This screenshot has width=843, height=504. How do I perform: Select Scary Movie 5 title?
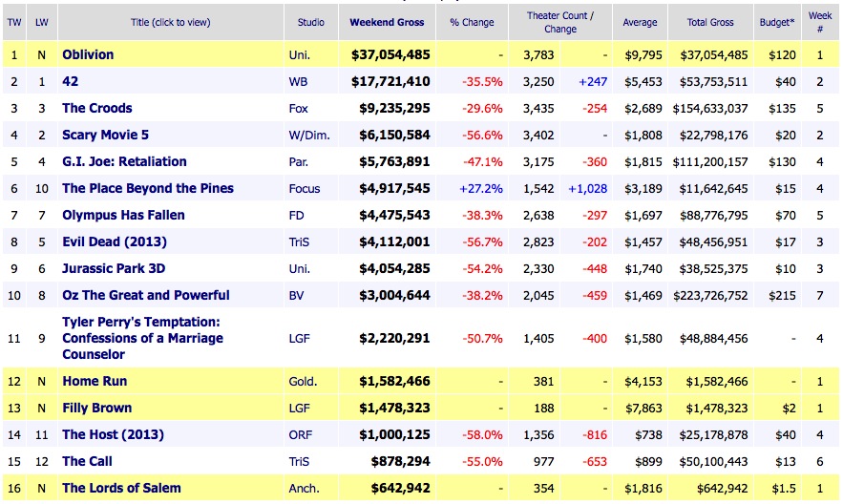tap(105, 136)
